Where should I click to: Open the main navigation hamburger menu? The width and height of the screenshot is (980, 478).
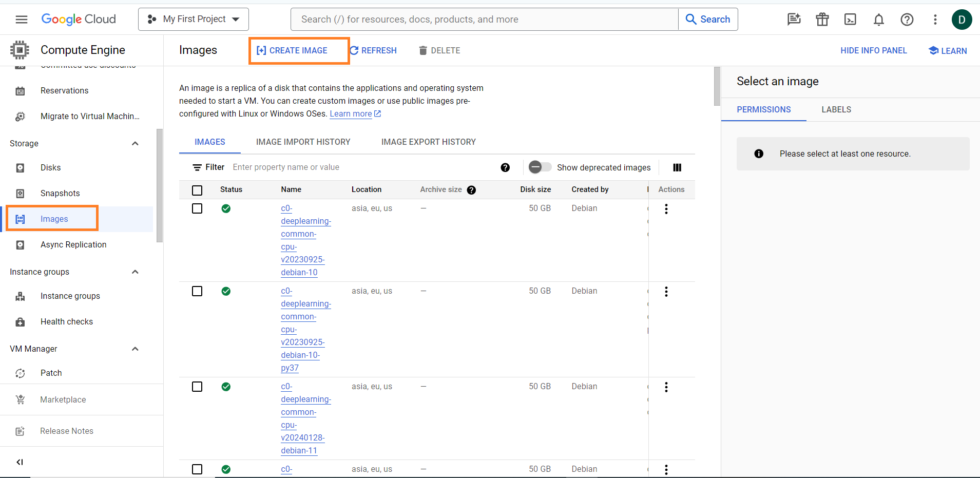pos(21,20)
